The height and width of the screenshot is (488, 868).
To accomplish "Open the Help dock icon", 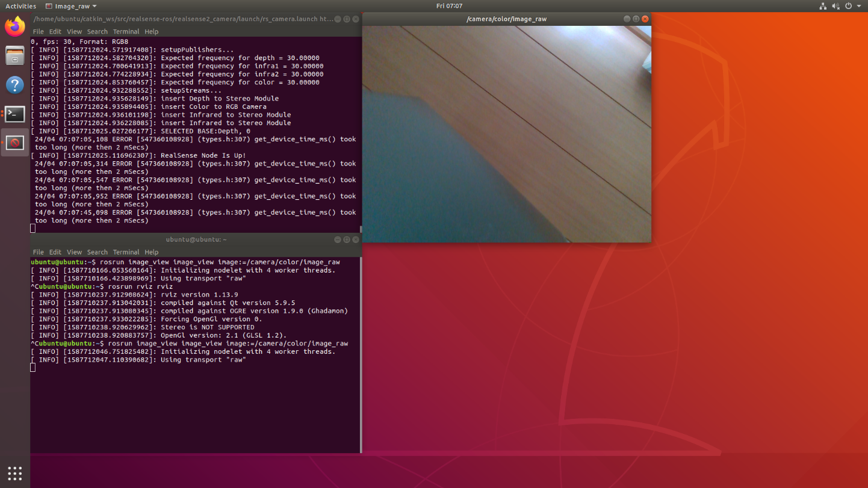I will pyautogui.click(x=15, y=84).
